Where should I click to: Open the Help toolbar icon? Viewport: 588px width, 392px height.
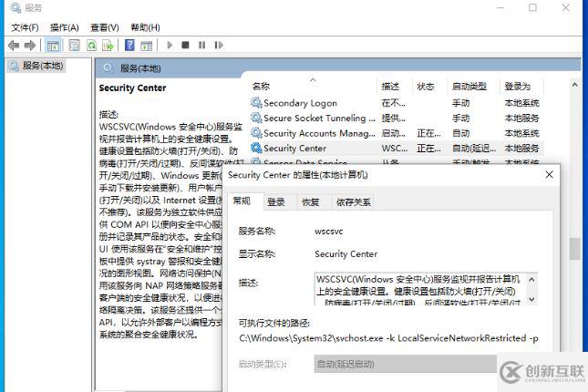(129, 45)
